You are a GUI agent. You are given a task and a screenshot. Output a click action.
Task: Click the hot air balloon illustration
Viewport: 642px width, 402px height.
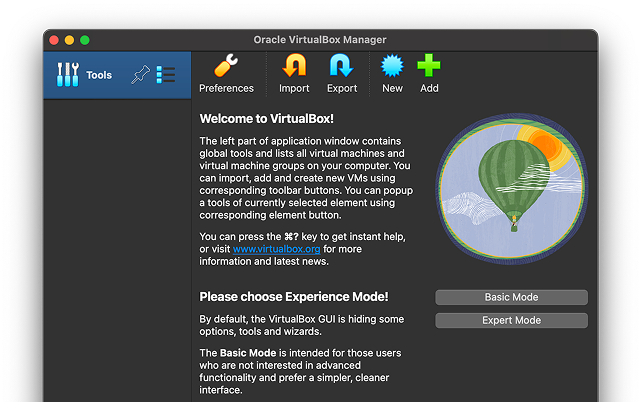(511, 188)
